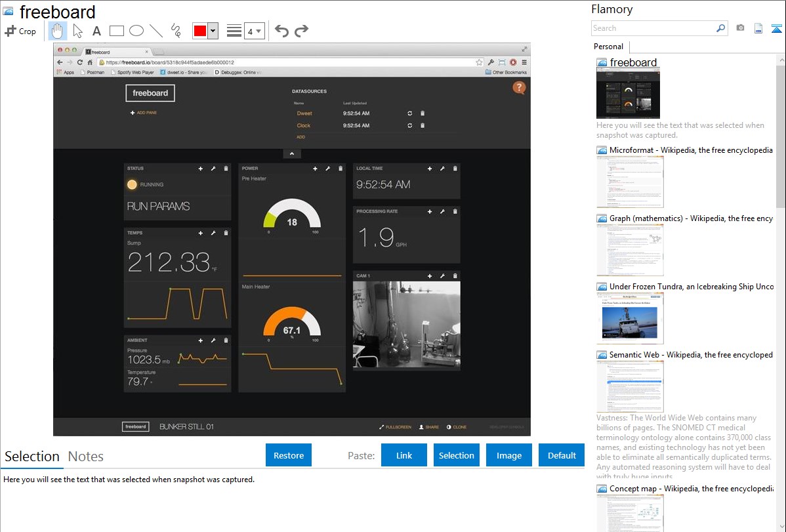Paste as Link button
The image size is (786, 532).
point(404,455)
